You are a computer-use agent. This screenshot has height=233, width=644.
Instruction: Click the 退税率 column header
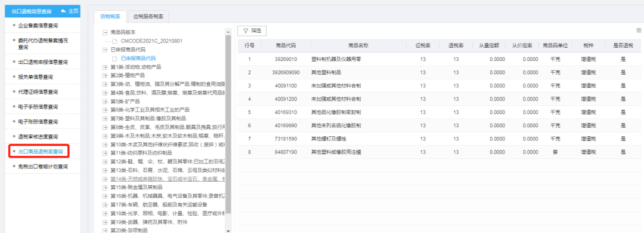pyautogui.click(x=456, y=45)
